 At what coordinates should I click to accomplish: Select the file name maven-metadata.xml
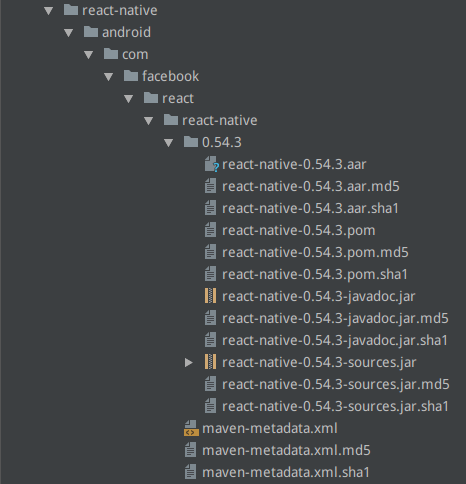coord(270,429)
